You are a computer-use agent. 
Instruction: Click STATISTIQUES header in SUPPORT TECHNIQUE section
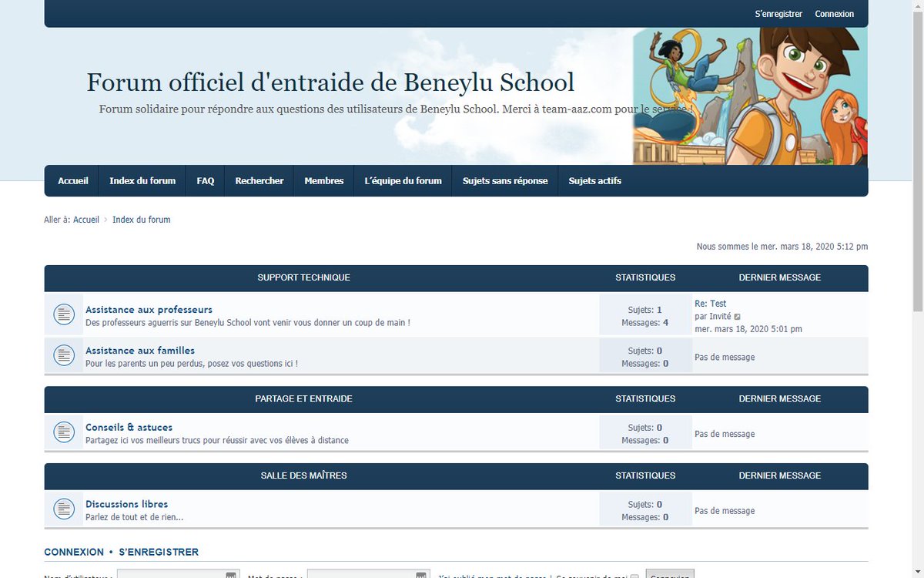645,277
